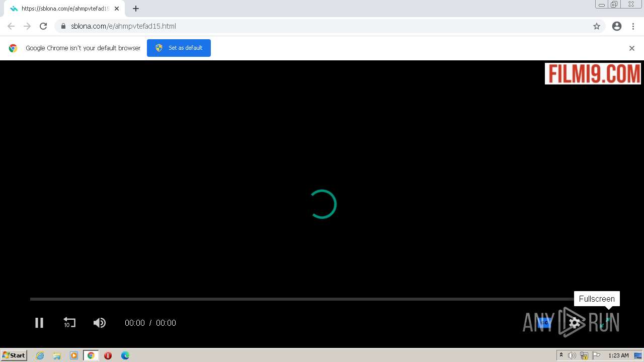
Task: Bookmark this page with the star
Action: [597, 26]
